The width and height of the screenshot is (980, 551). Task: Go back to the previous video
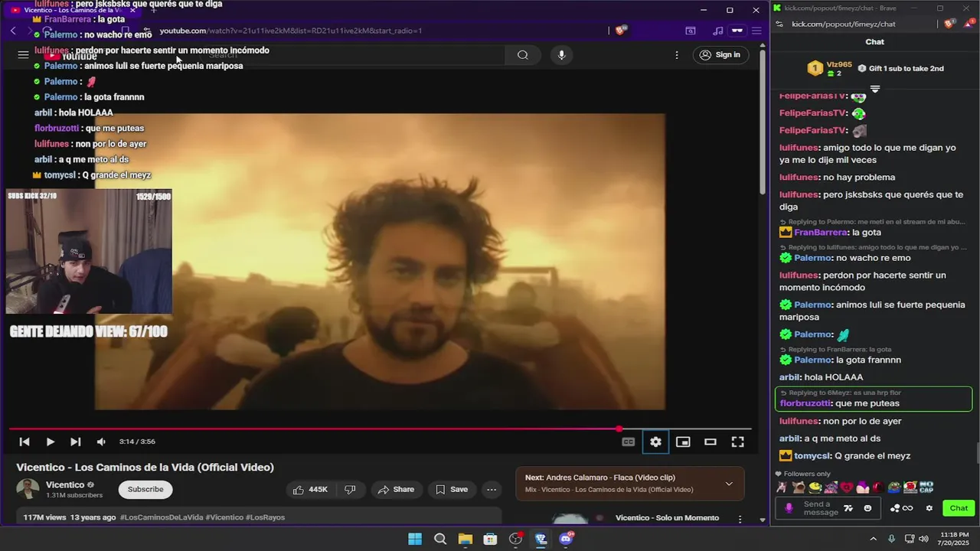[24, 442]
